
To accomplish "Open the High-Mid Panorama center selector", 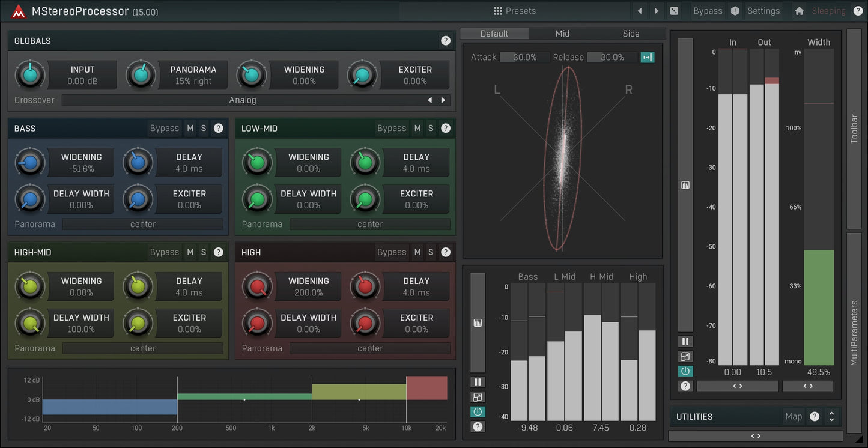I will (142, 348).
